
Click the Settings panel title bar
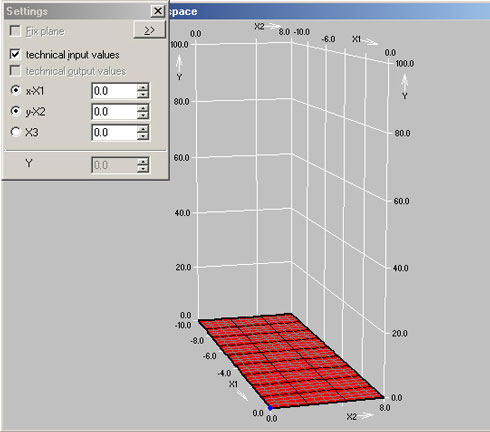(77, 11)
